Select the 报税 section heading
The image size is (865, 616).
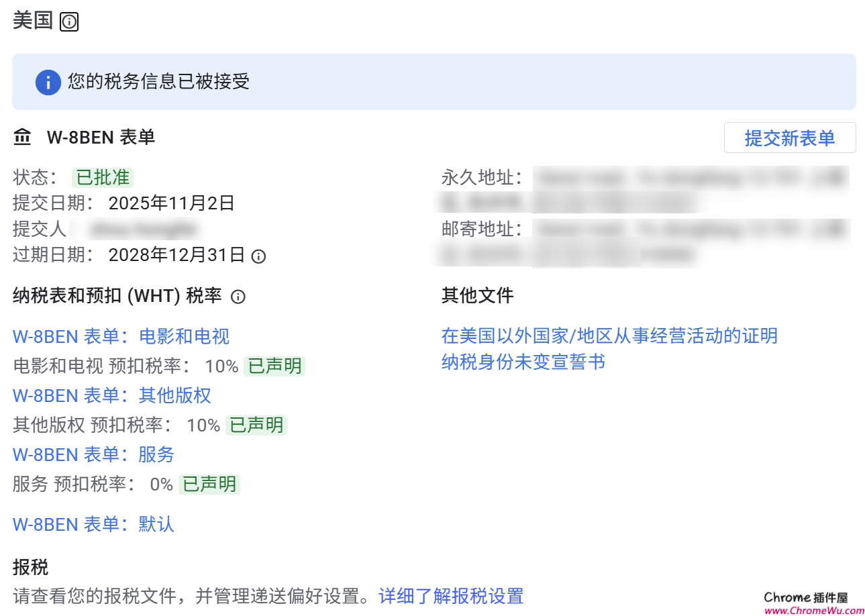29,568
